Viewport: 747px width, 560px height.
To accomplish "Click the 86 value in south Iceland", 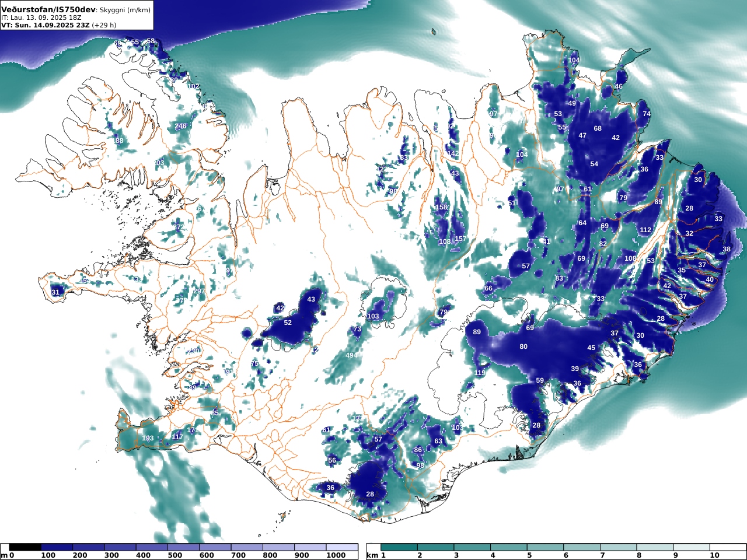I will pyautogui.click(x=418, y=450).
